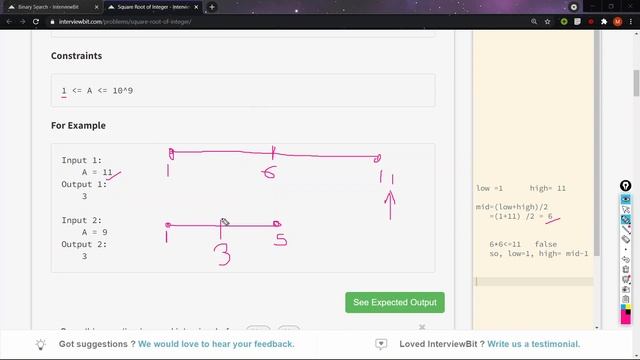This screenshot has width=640, height=360.
Task: Click the page vertical scrollbar thumb
Action: pyautogui.click(x=636, y=83)
